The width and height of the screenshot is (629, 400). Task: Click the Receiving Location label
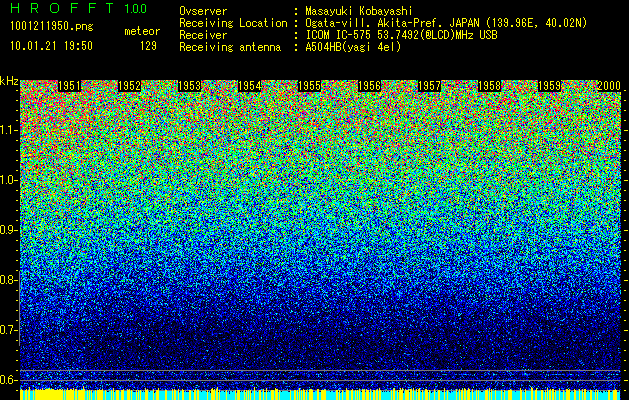(233, 23)
